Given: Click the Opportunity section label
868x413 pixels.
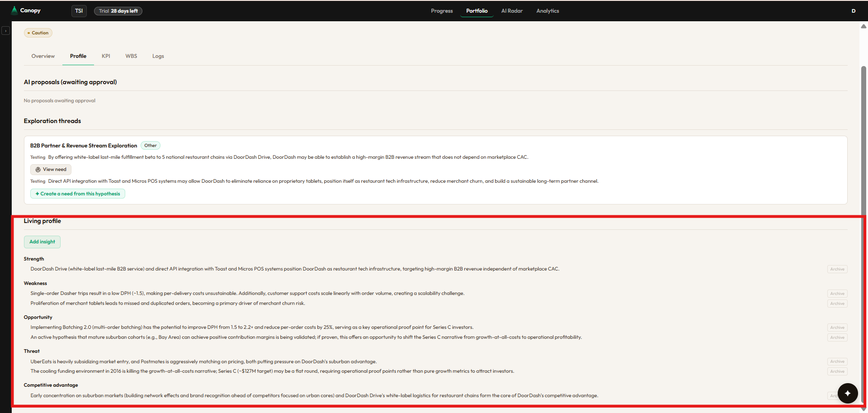Looking at the screenshot, I should (x=38, y=317).
